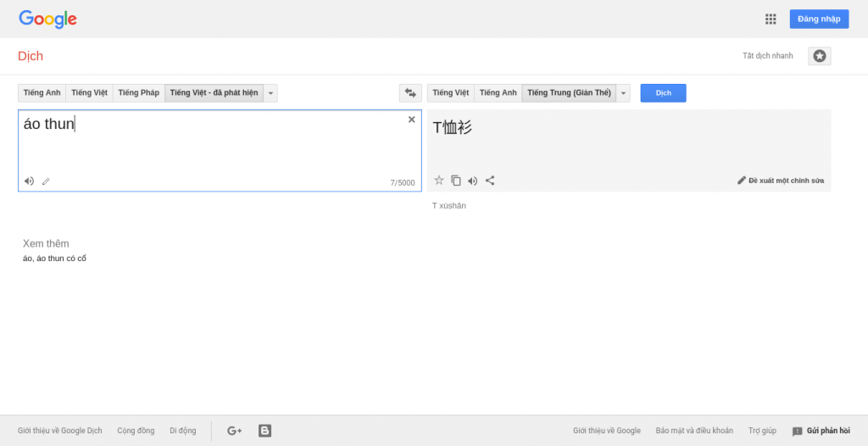Expand the target language dropdown arrow
Viewport: 868px width, 446px height.
point(623,93)
